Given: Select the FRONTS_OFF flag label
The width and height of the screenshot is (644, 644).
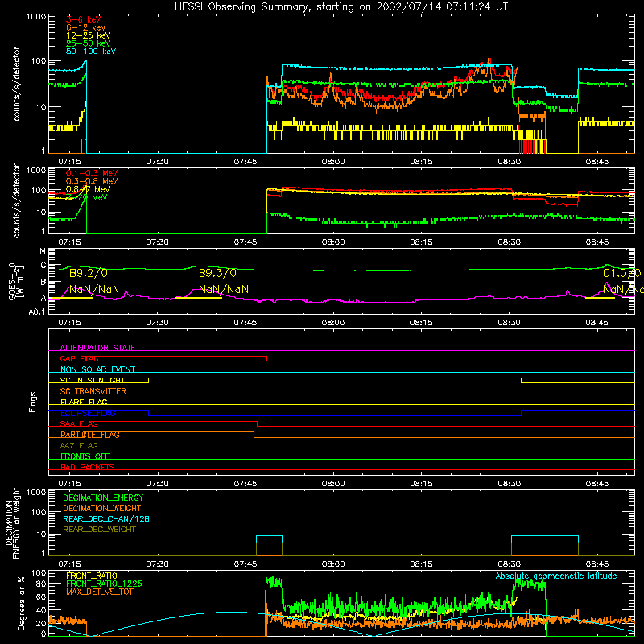Looking at the screenshot, I should (85, 456).
